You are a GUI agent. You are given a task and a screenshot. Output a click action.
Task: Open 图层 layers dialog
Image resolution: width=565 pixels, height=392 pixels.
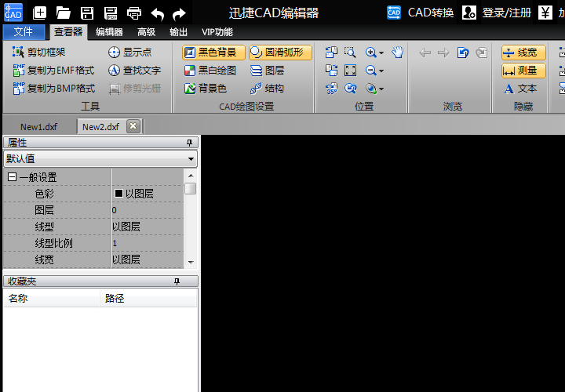(x=268, y=71)
